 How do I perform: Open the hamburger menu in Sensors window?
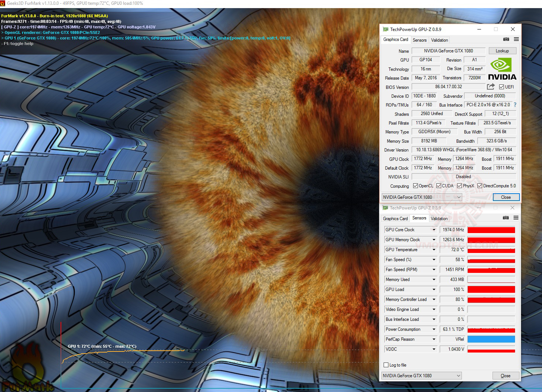(516, 218)
